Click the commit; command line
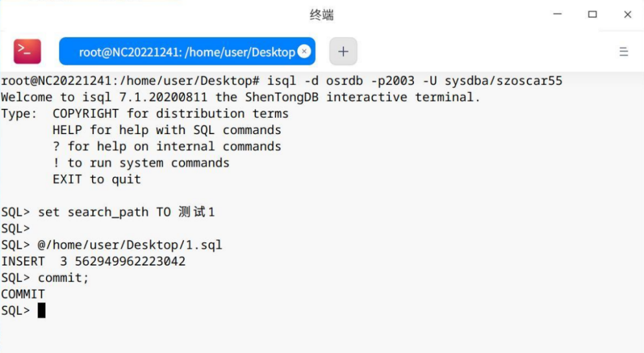The width and height of the screenshot is (644, 353). pyautogui.click(x=63, y=278)
